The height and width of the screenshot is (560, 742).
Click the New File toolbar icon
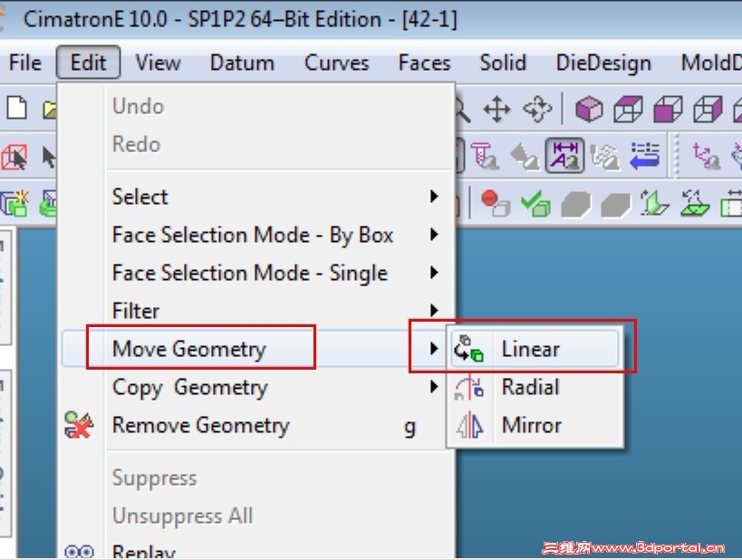[17, 108]
